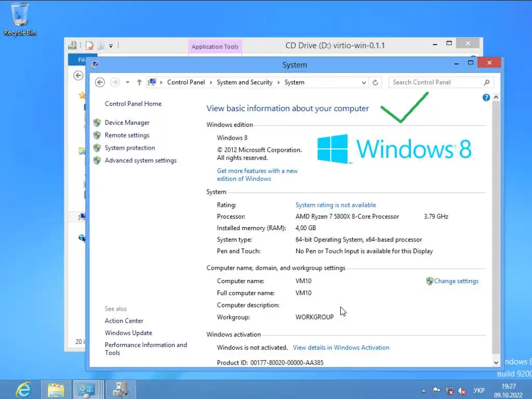Open recent locations dropdown arrow
Screen dimensions: 532x399
point(128,82)
